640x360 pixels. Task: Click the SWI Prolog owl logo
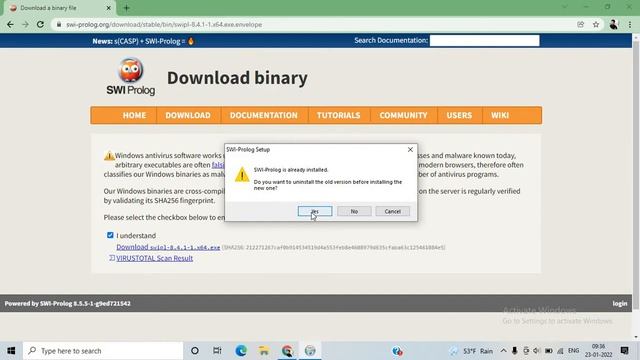pyautogui.click(x=131, y=77)
